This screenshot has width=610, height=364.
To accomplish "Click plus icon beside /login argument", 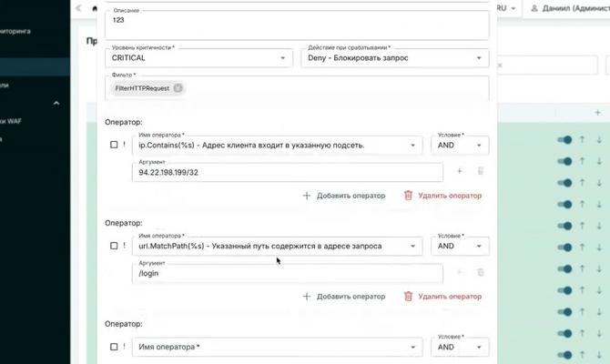I will click(x=459, y=271).
